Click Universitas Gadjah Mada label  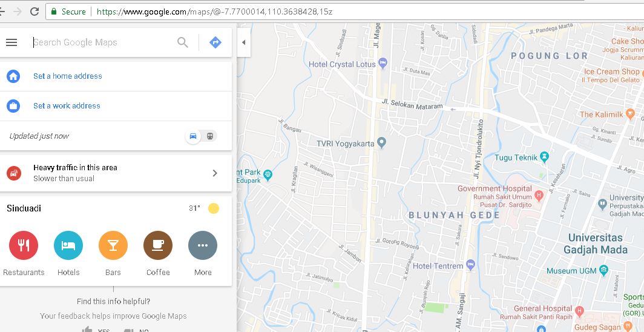coord(596,244)
